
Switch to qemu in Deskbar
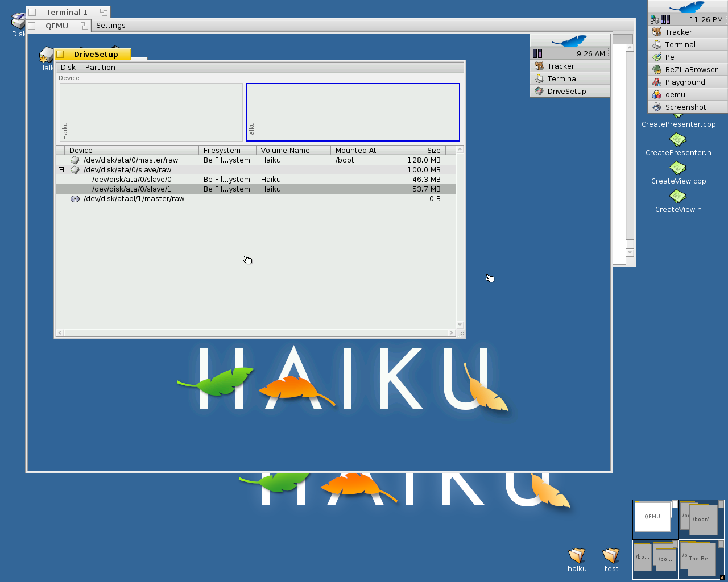tap(687, 95)
